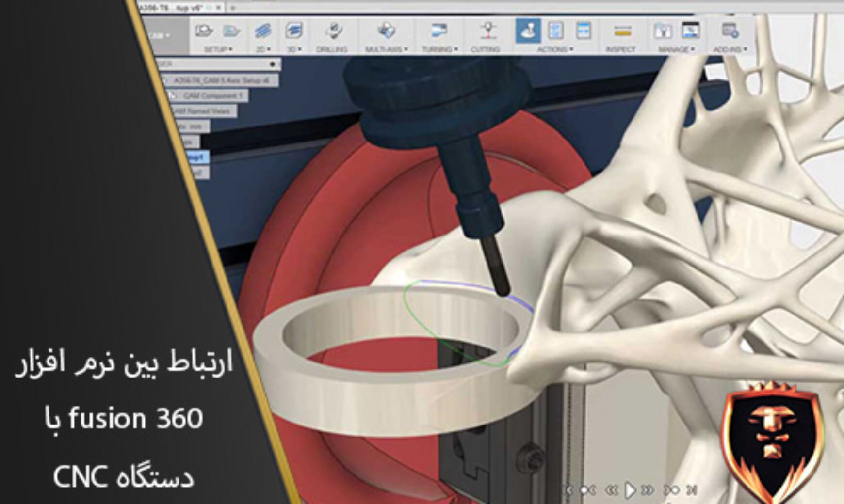Open the 3D dropdown menu
Screen dimensions: 844x504
(294, 49)
